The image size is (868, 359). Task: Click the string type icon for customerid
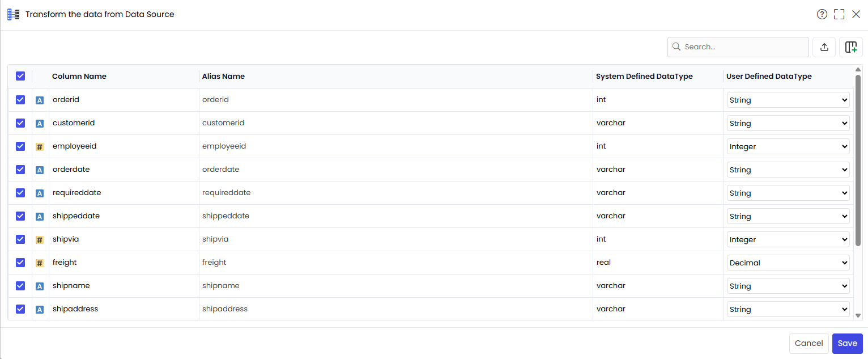pos(40,124)
